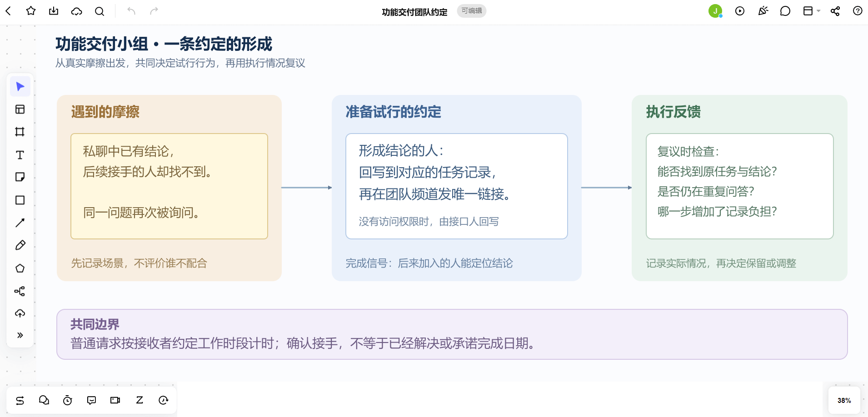Select the line connector tool

click(x=20, y=223)
